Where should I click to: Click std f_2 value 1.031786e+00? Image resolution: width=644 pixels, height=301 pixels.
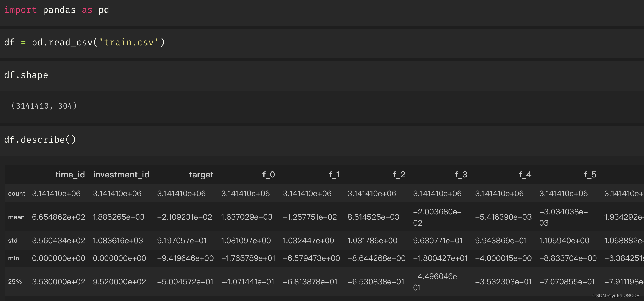click(x=372, y=241)
